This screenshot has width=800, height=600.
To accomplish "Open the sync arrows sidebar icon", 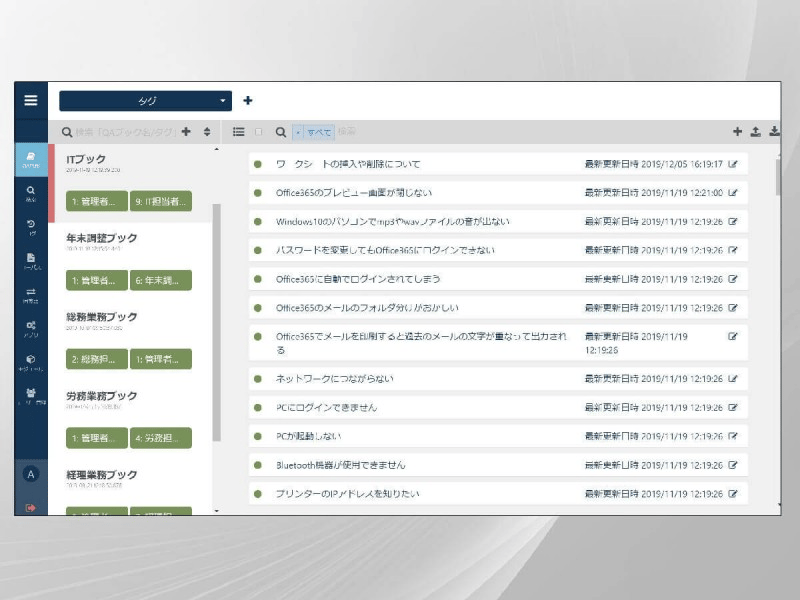I will point(31,295).
